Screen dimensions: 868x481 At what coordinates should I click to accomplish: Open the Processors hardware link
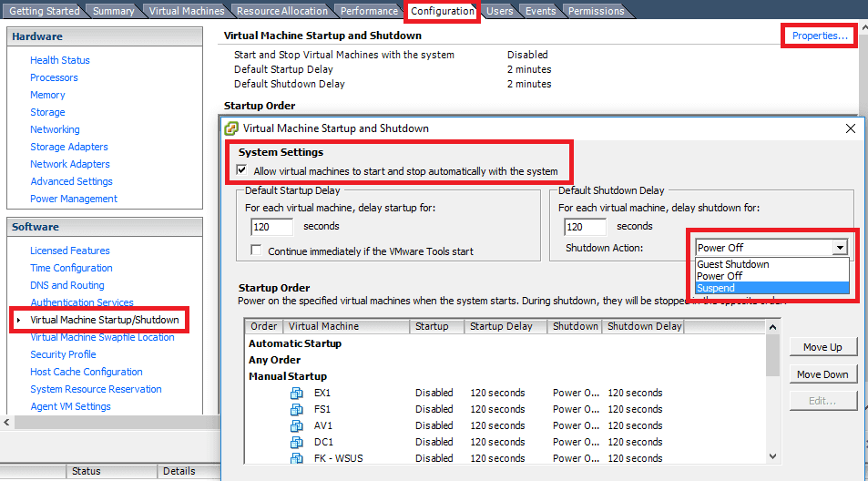point(54,77)
